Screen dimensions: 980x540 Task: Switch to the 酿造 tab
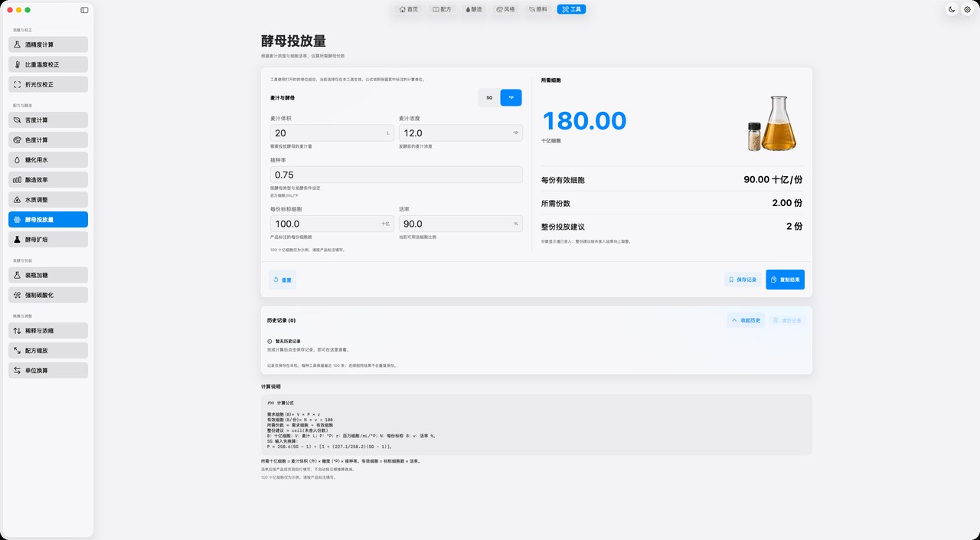pos(474,9)
